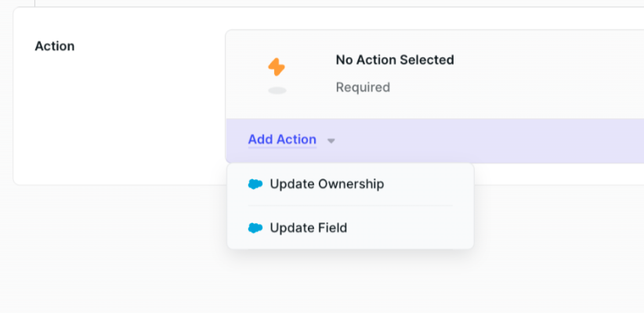The width and height of the screenshot is (644, 313).
Task: Choose Update Ownership from the action menu
Action: point(327,185)
